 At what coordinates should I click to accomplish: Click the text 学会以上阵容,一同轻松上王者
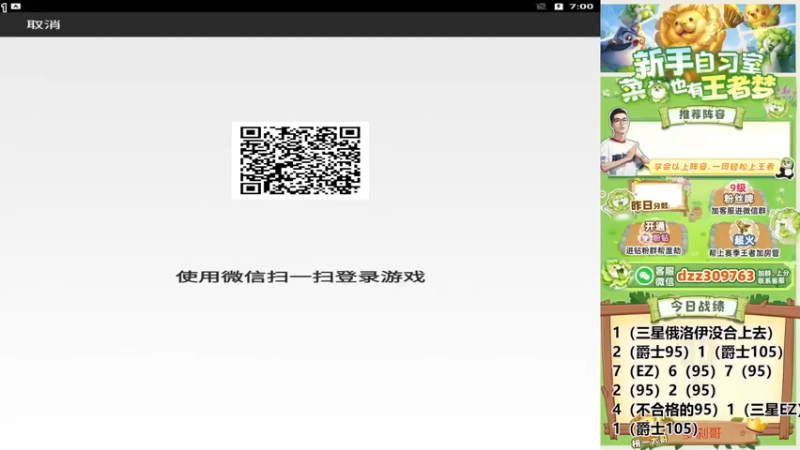714,166
